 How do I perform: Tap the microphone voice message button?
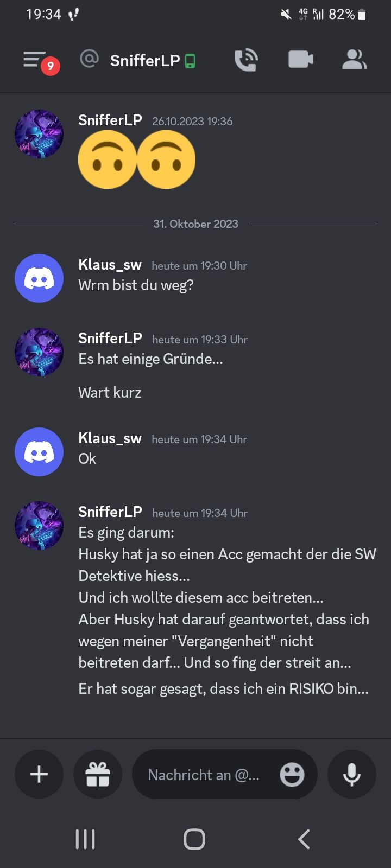point(352,774)
